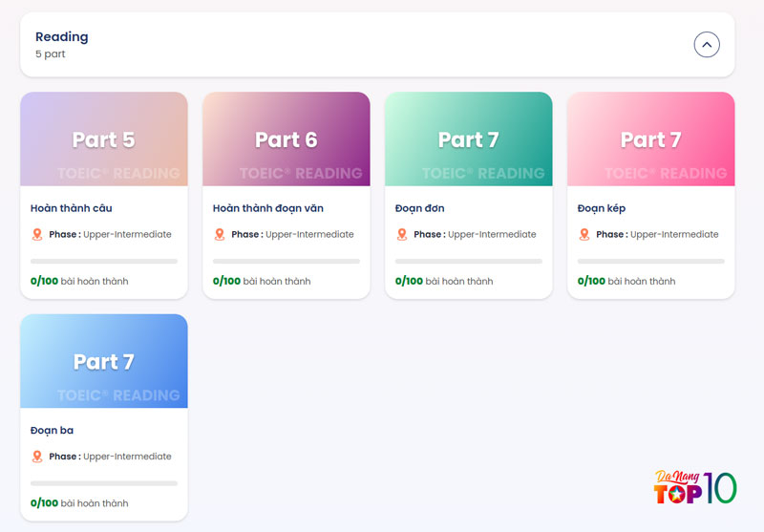
Task: Click location pin icon on Đoạn kép card
Action: click(584, 234)
